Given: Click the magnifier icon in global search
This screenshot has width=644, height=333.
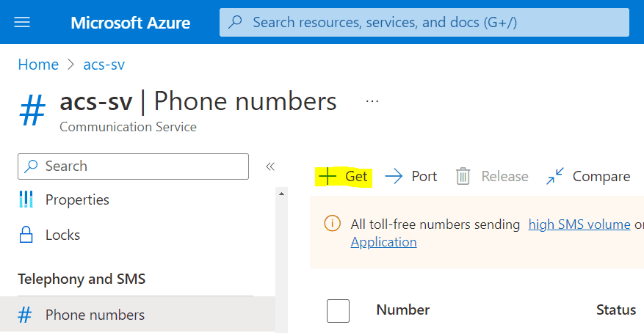Looking at the screenshot, I should pyautogui.click(x=235, y=22).
